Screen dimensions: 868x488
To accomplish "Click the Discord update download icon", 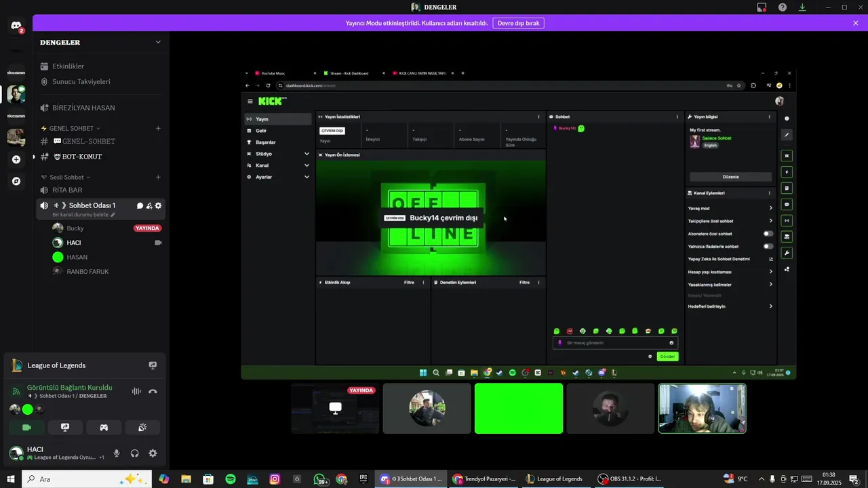I will coord(802,7).
